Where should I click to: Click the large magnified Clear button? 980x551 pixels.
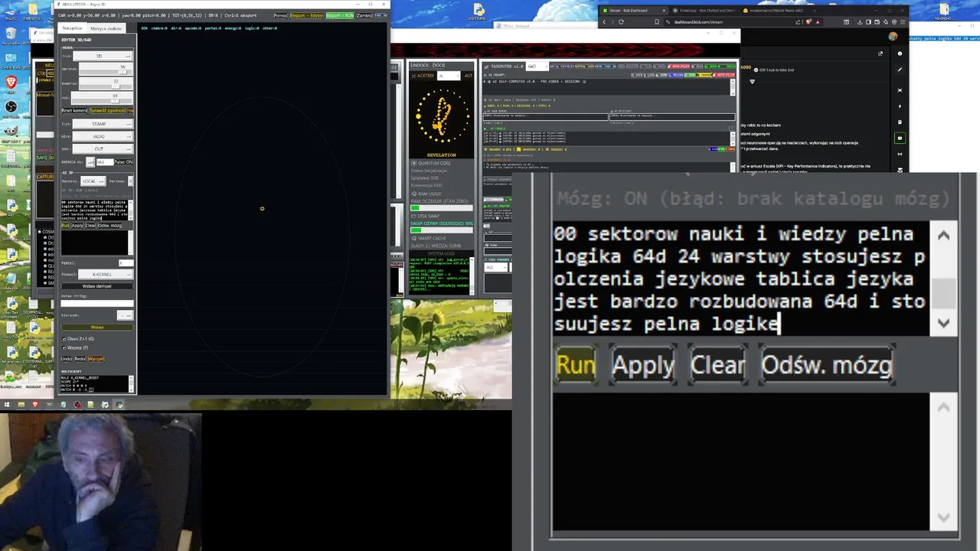click(717, 365)
